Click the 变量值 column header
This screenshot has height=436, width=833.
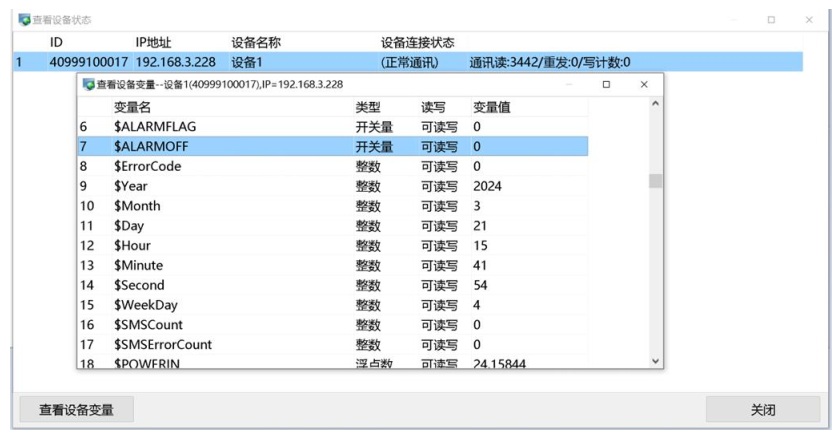(x=491, y=107)
